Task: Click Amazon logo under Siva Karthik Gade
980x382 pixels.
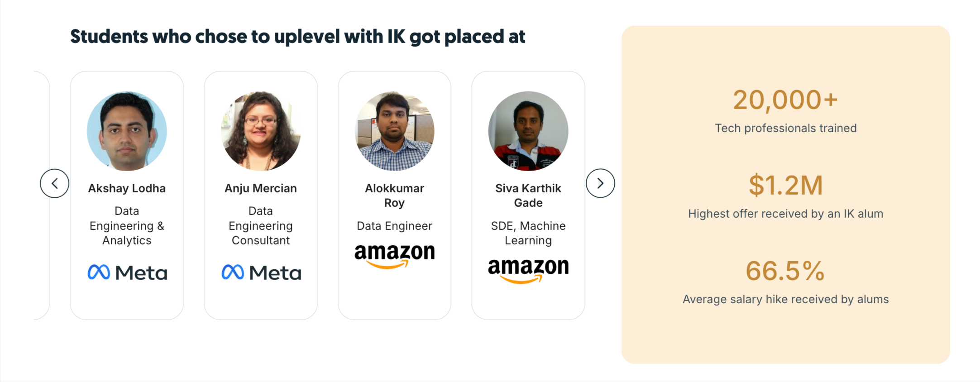Action: 528,270
